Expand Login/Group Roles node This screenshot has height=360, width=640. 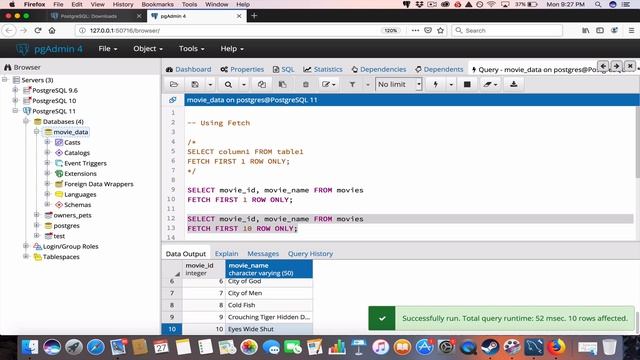pos(26,246)
